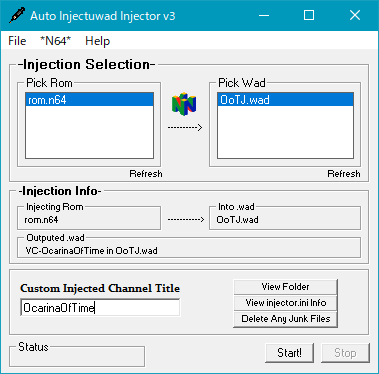Click the syringe app icon in title bar

17,15
